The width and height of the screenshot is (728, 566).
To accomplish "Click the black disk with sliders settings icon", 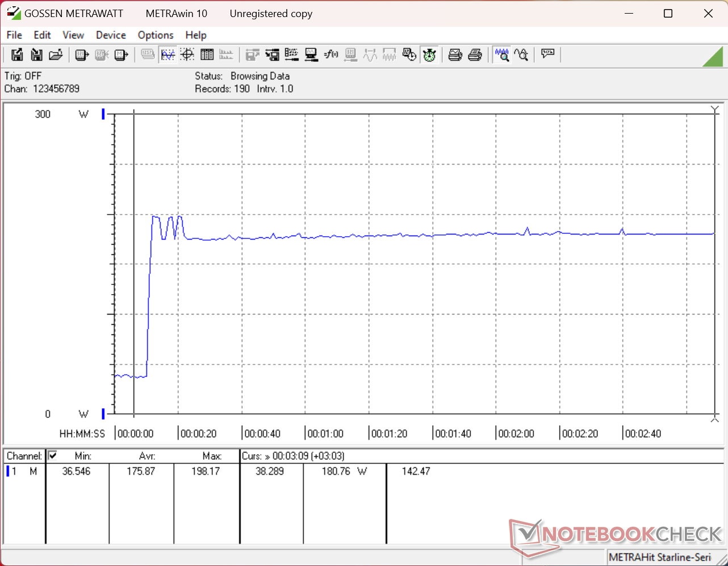I will (273, 54).
